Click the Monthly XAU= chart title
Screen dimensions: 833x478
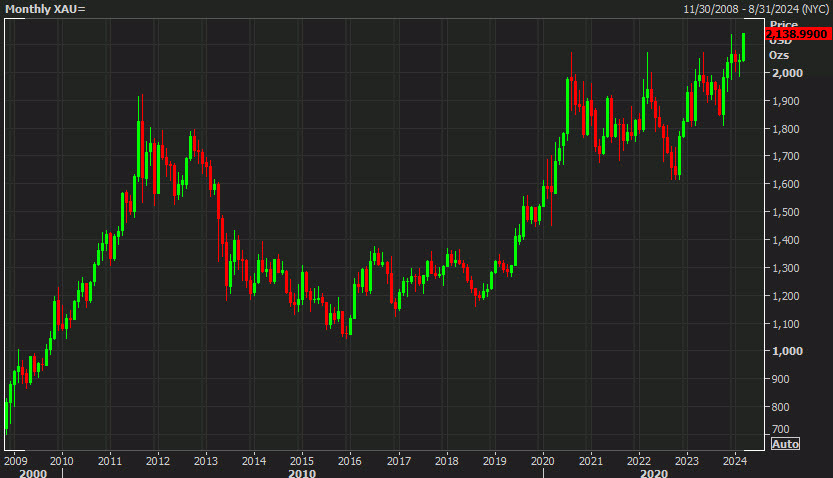45,9
